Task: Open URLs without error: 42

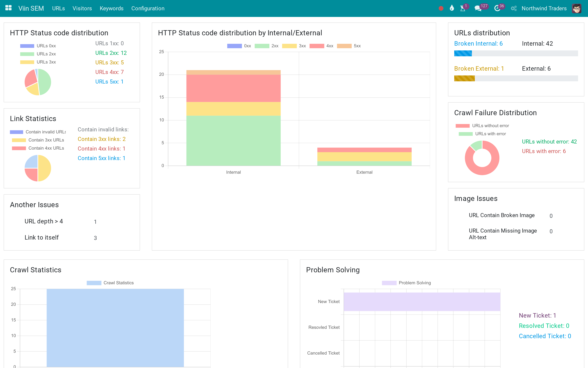Action: click(x=549, y=142)
